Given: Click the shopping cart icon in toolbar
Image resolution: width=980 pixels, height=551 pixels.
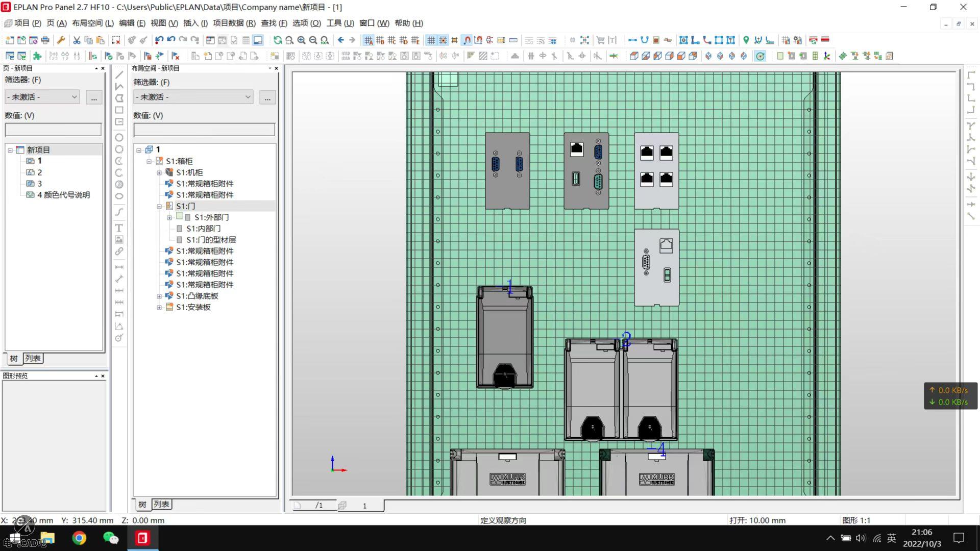Looking at the screenshot, I should (601, 40).
